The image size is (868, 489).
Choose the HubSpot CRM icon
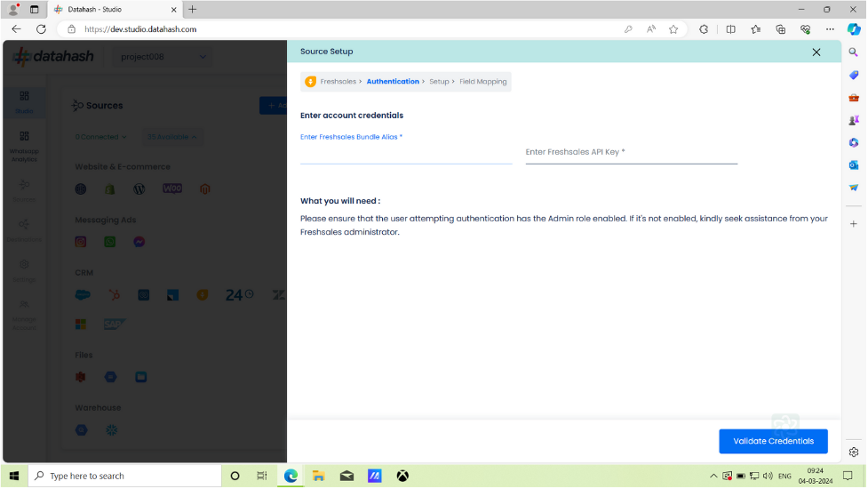pos(115,295)
